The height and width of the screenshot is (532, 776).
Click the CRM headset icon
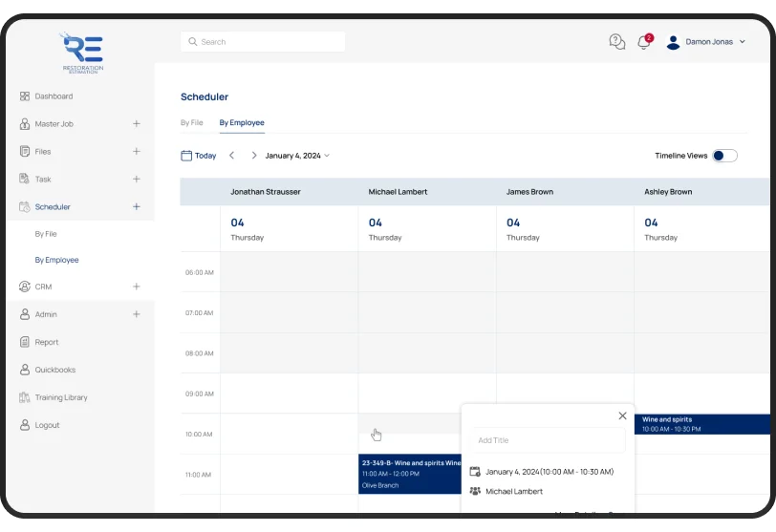24,287
